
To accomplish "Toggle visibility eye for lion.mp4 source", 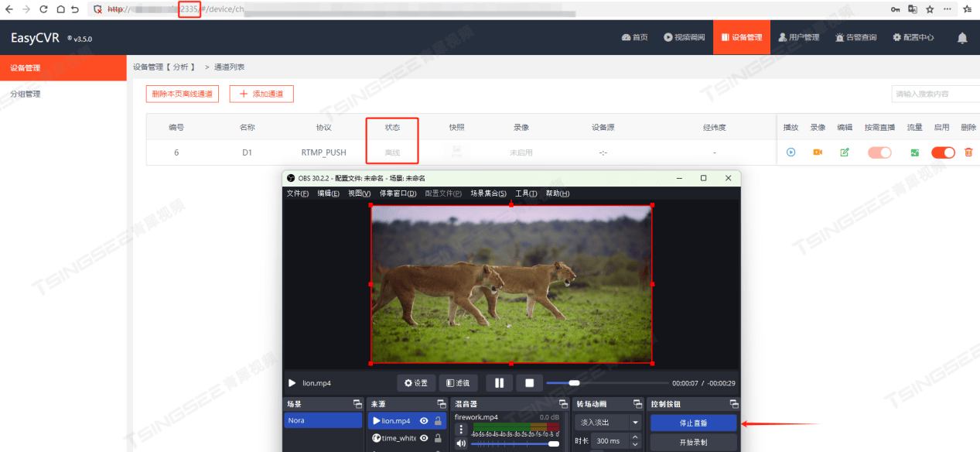I will [x=424, y=421].
